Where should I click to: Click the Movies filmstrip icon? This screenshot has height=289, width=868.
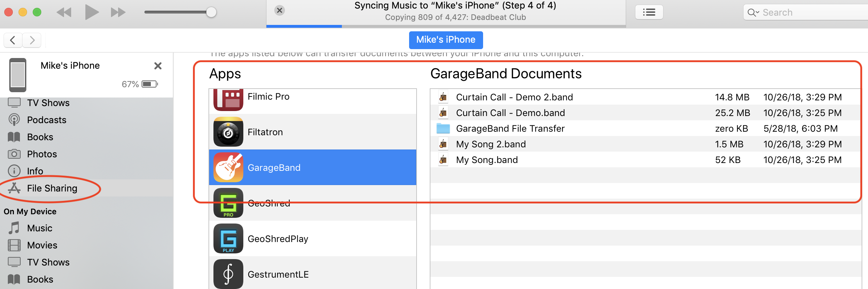(14, 245)
